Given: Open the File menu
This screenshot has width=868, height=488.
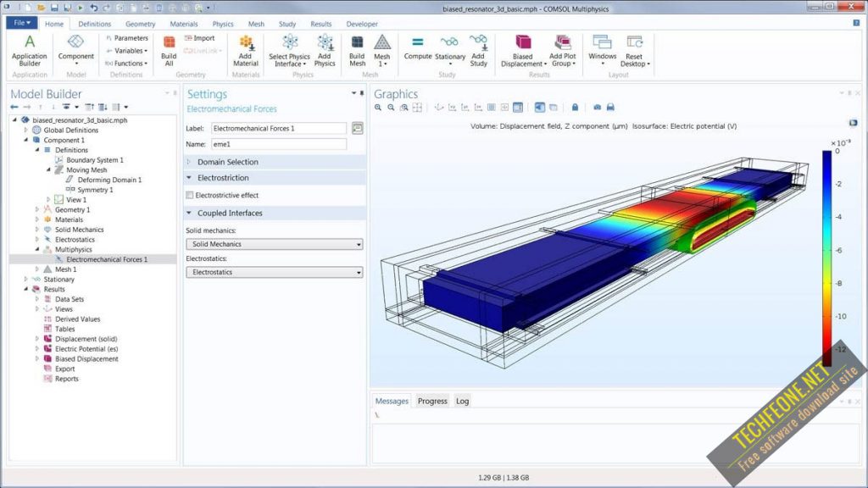Looking at the screenshot, I should pos(21,23).
